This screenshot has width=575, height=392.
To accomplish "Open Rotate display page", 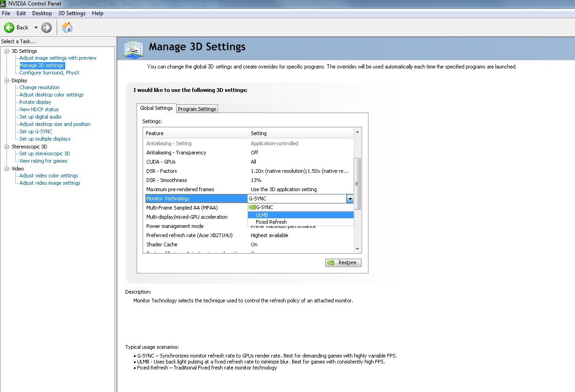I will point(35,102).
